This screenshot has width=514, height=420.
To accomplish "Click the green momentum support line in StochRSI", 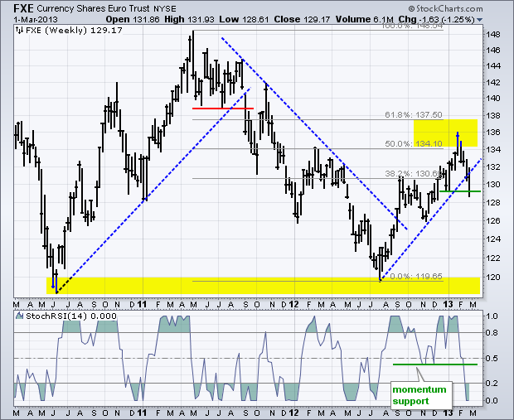I will click(x=435, y=364).
